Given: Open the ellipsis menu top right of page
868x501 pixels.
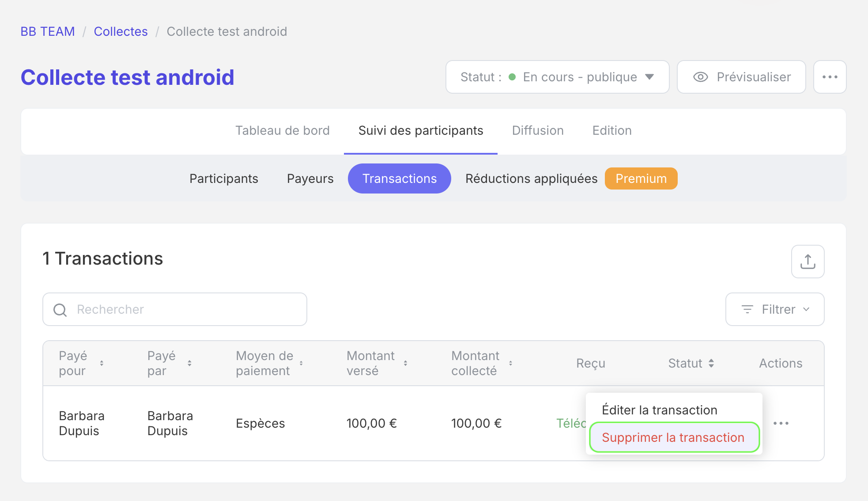Looking at the screenshot, I should (830, 77).
